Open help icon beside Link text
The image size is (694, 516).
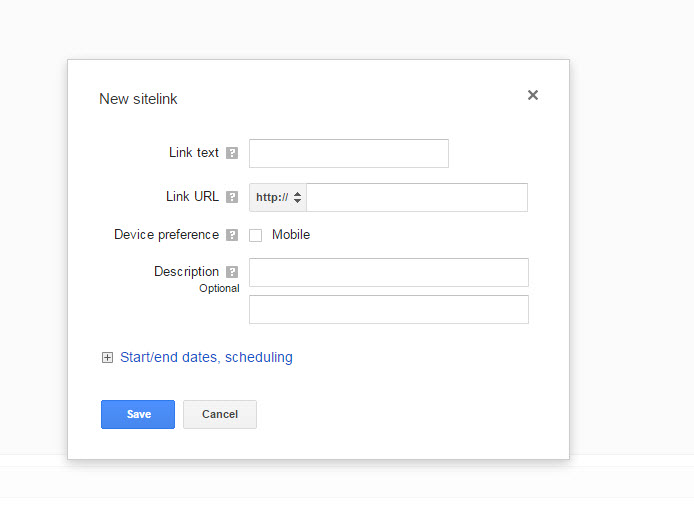232,153
